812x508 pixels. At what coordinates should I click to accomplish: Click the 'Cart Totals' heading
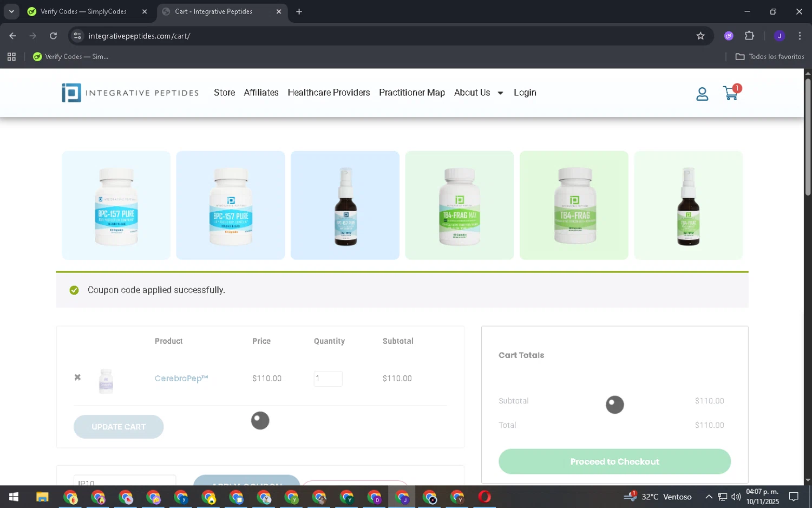coord(521,355)
